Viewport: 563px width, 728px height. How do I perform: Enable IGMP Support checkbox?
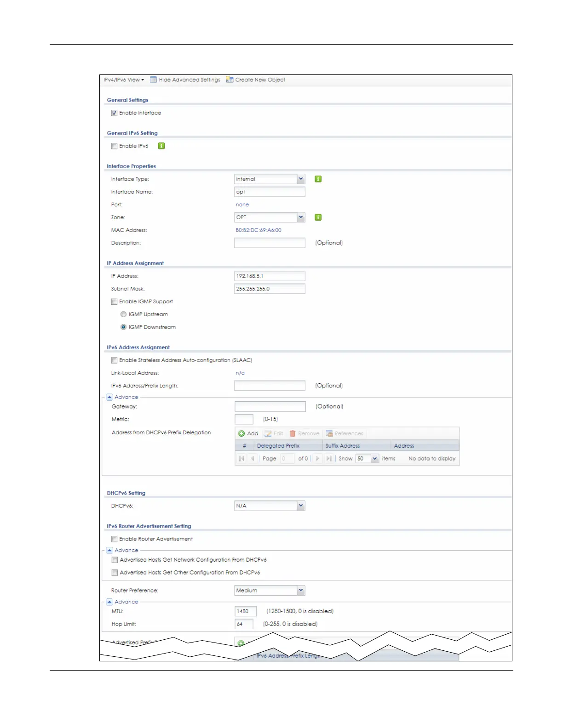114,302
